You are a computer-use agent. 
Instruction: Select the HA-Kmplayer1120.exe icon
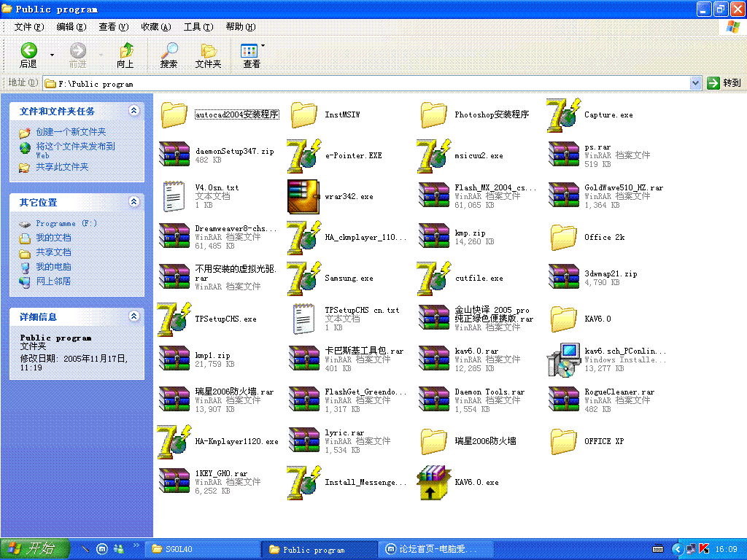(174, 442)
